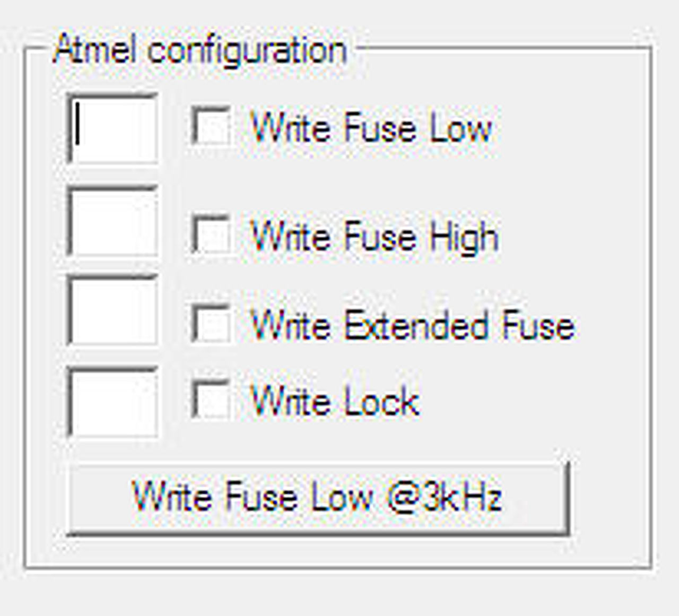This screenshot has height=616, width=679.
Task: Click the Atmel configuration group title
Action: click(x=201, y=50)
